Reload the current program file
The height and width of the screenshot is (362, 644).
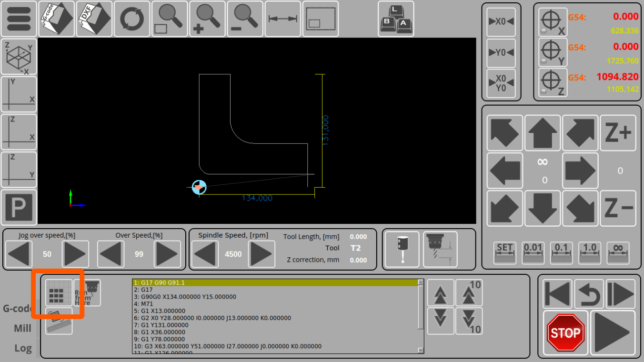pyautogui.click(x=132, y=19)
